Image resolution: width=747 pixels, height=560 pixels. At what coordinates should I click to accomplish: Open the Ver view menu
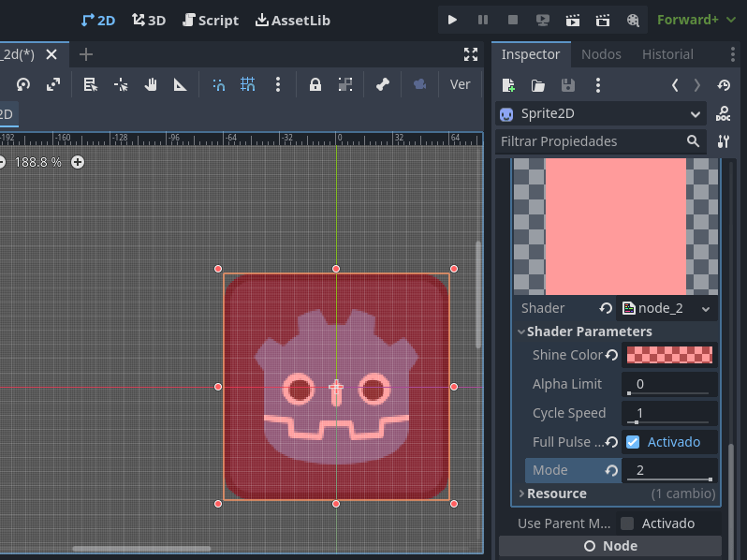(x=460, y=85)
